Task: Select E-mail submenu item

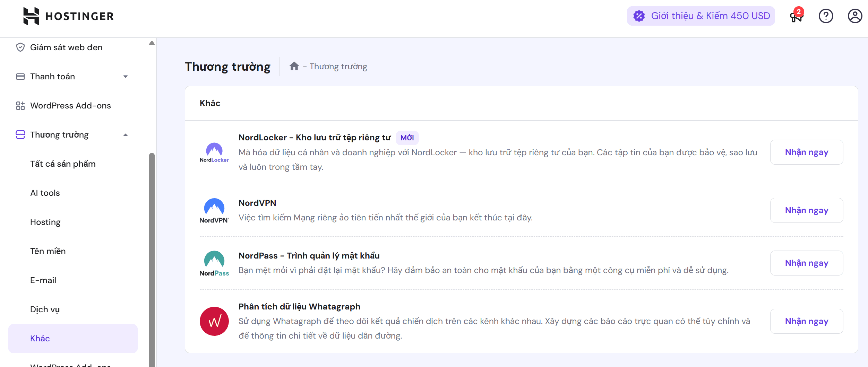Action: point(43,280)
